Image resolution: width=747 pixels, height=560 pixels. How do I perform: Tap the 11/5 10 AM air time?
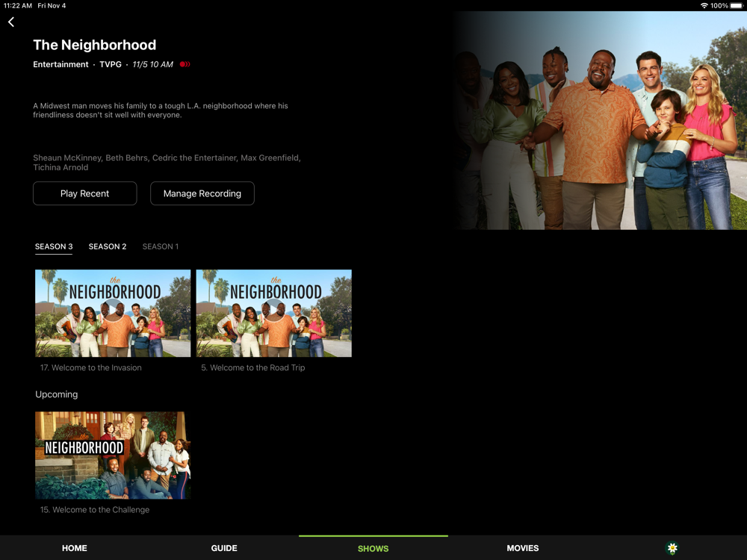152,64
